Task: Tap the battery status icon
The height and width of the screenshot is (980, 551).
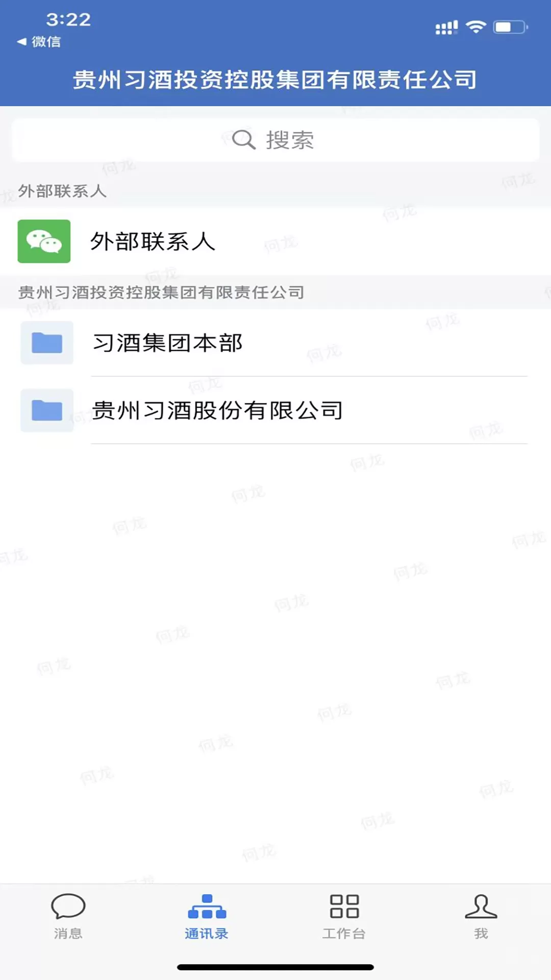Action: [x=511, y=27]
